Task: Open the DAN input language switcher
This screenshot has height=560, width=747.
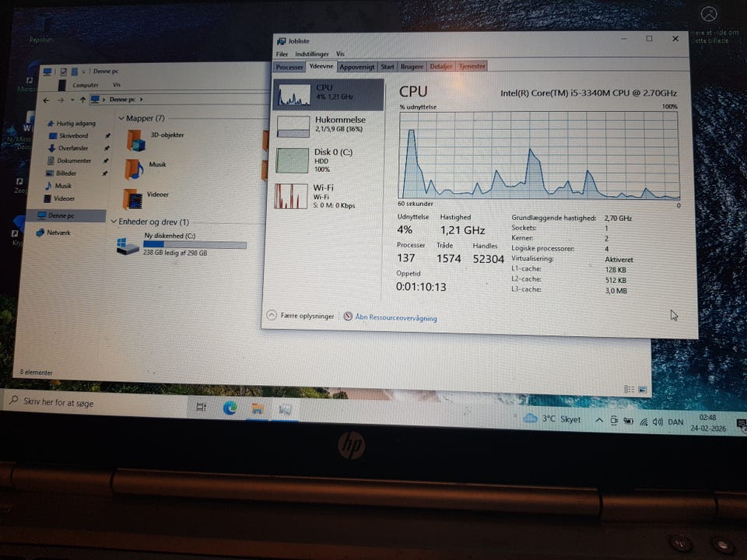Action: tap(675, 422)
